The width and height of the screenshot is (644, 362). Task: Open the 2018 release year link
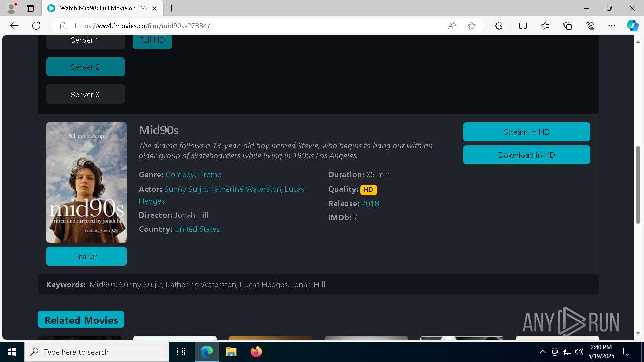(370, 204)
